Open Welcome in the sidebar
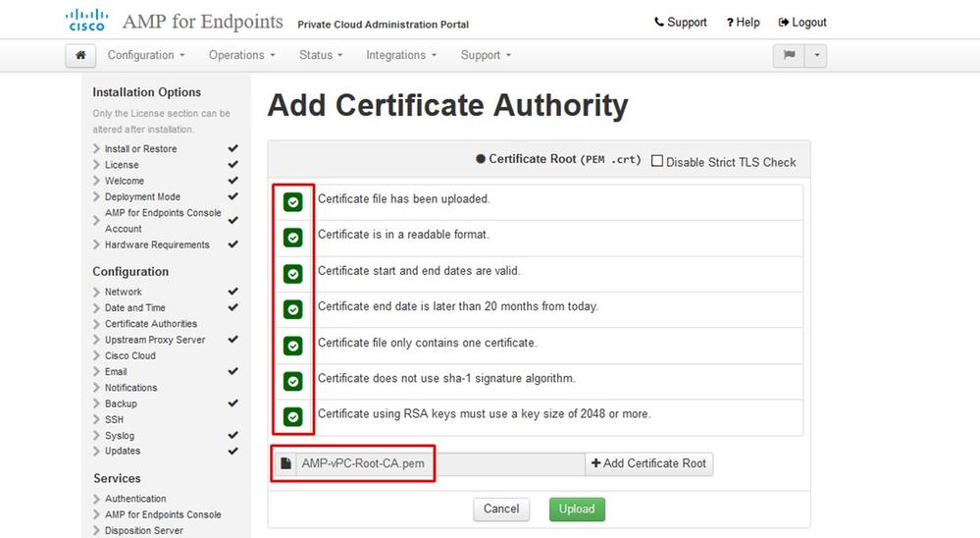Screen dimensions: 980x538 point(125,181)
